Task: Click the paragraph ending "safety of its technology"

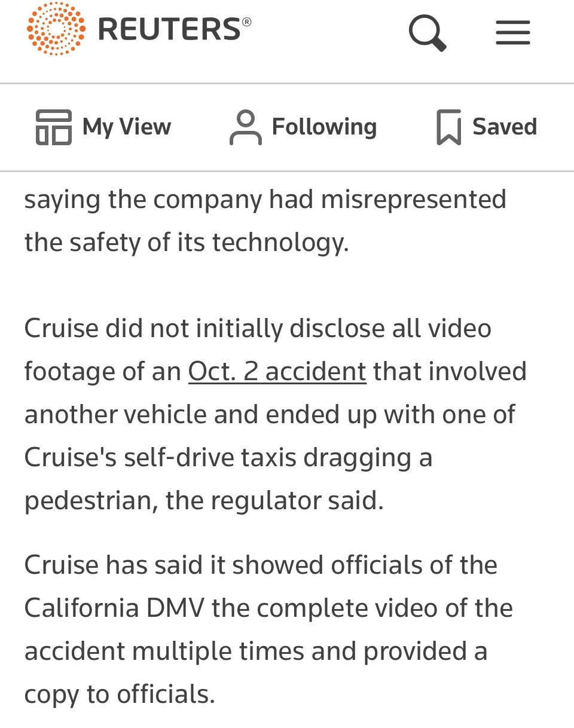Action: pyautogui.click(x=186, y=243)
